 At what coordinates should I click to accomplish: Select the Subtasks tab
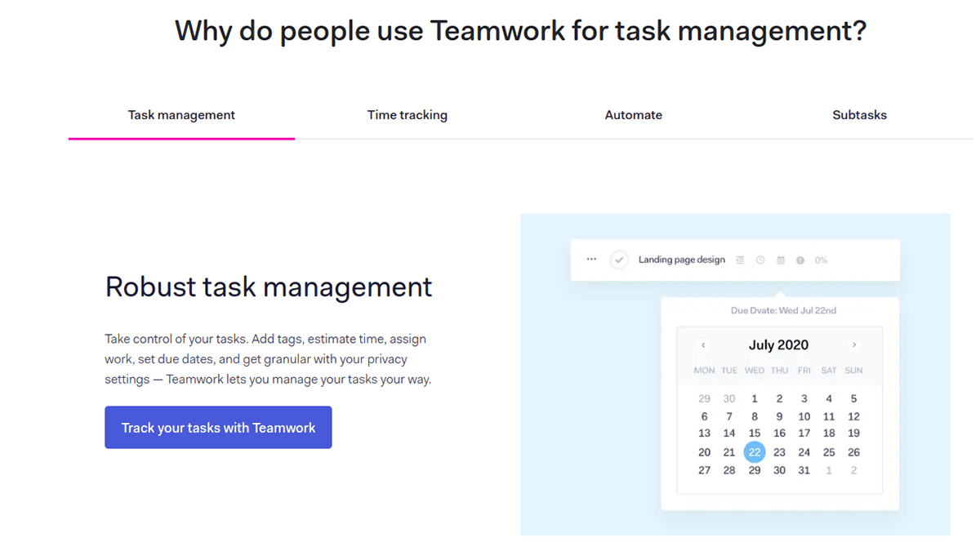[859, 115]
